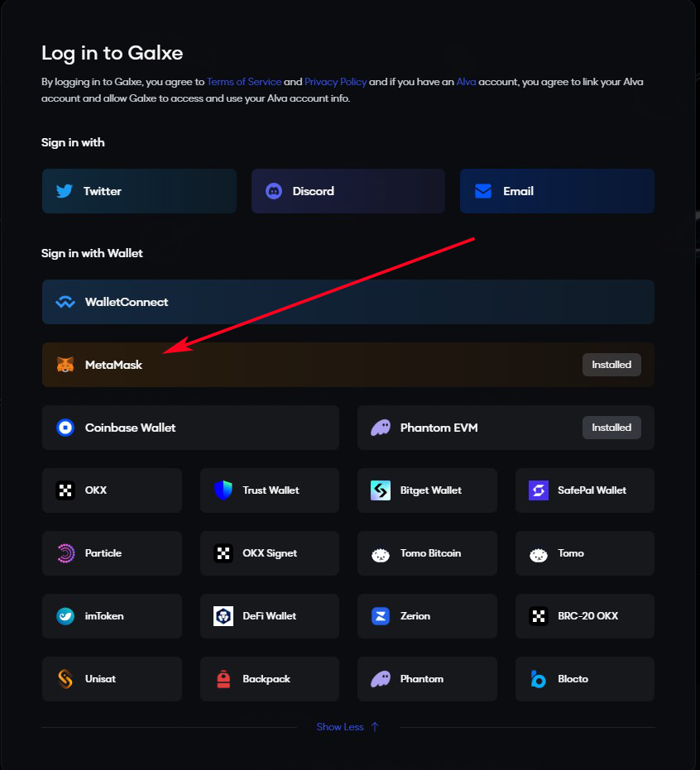Click the Backpack wallet icon
Image resolution: width=700 pixels, height=770 pixels.
click(223, 679)
